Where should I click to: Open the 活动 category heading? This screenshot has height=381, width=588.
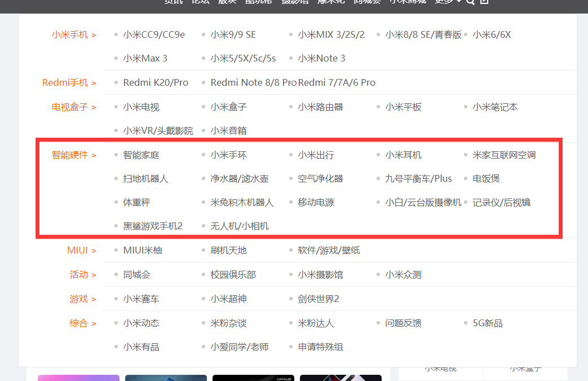(x=83, y=275)
